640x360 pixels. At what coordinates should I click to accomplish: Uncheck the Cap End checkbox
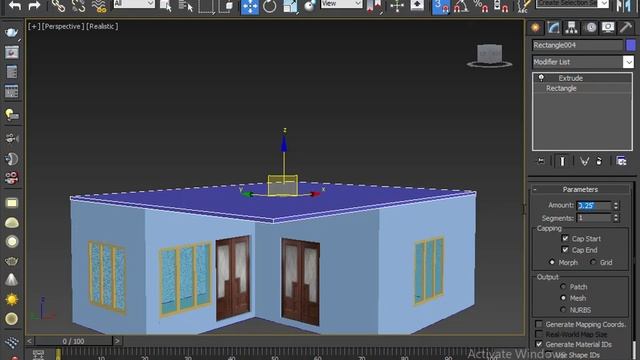[565, 250]
